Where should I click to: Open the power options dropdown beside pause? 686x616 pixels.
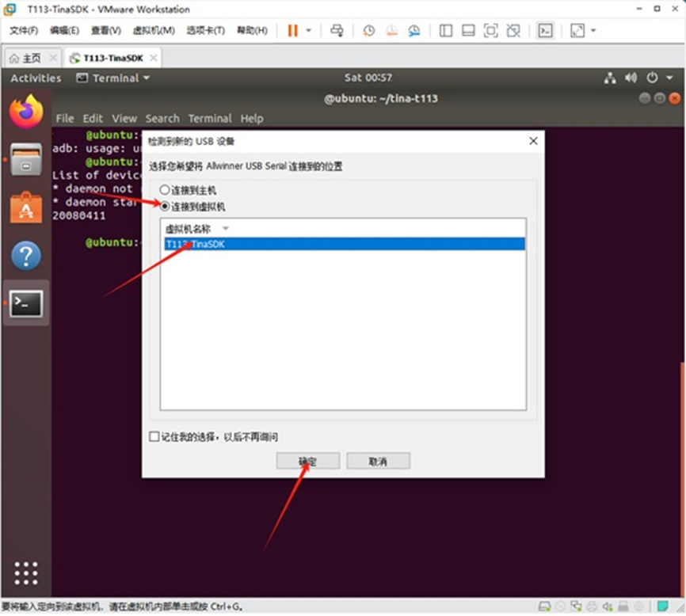coord(308,31)
